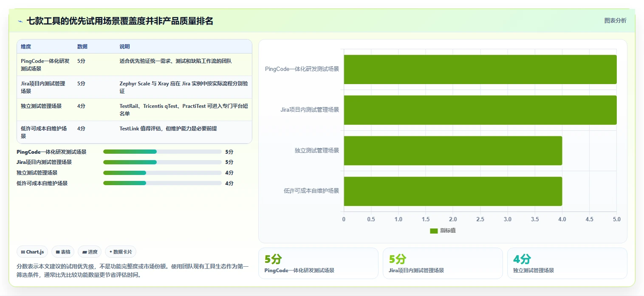
Task: Click the 分数表示本文建议 footnote paragraph
Action: click(x=133, y=271)
